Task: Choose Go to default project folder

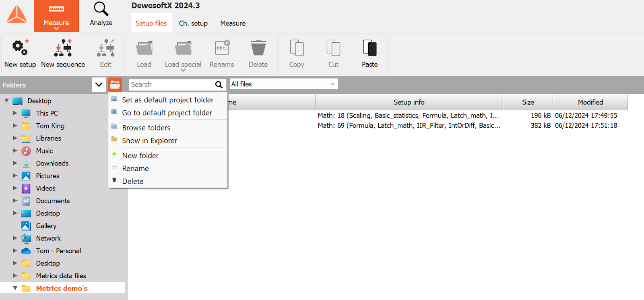Action: (x=168, y=113)
